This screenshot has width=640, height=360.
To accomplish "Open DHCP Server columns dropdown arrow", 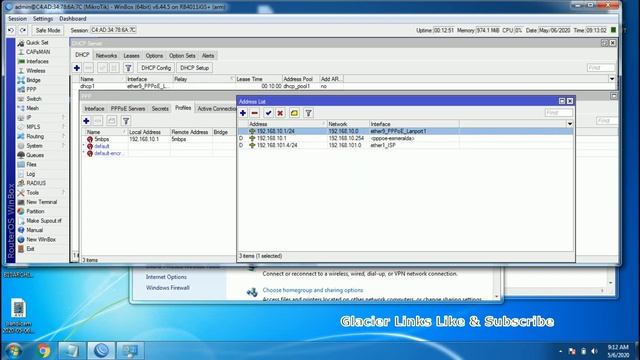I will [612, 79].
